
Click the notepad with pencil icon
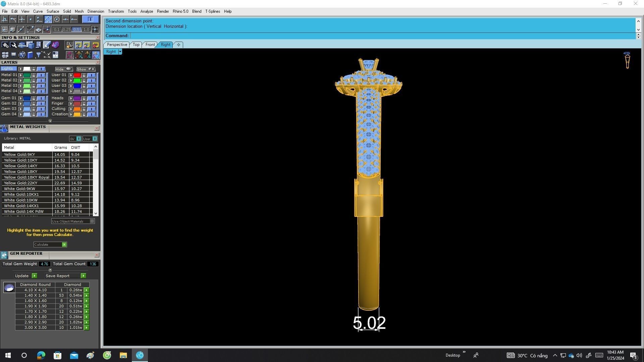(47, 45)
